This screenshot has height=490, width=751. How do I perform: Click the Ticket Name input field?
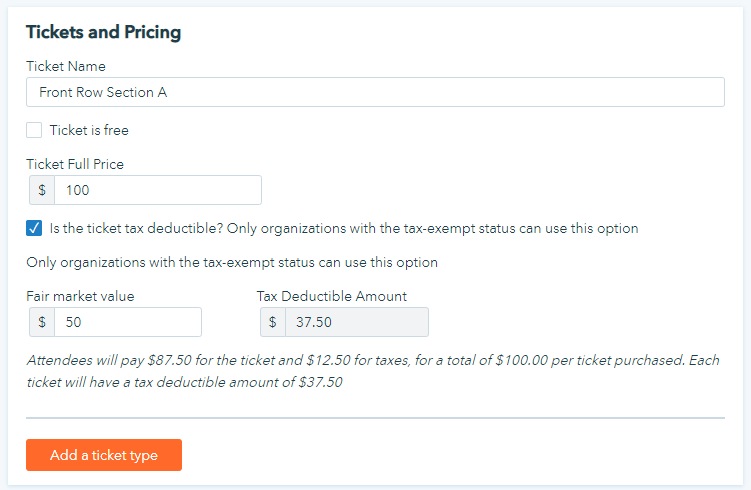pyautogui.click(x=375, y=92)
